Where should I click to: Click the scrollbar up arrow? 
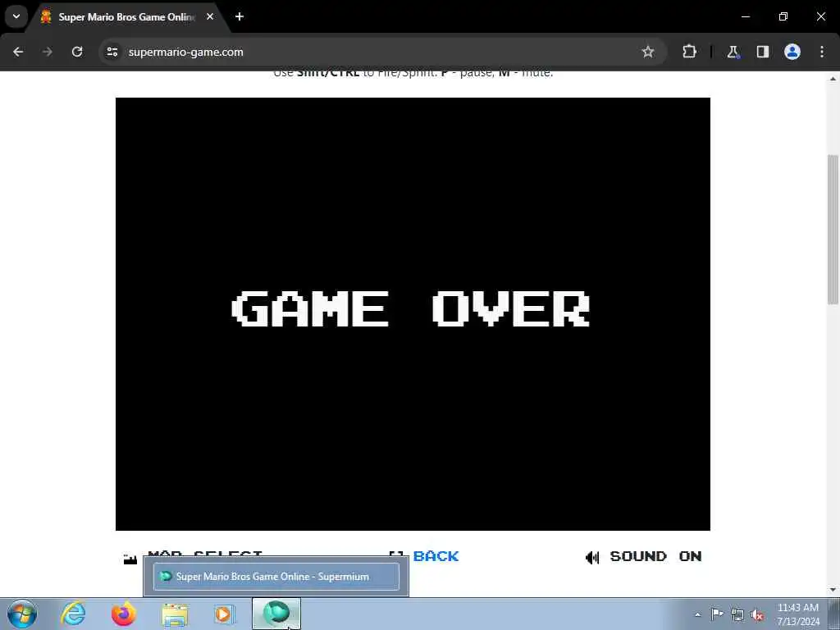(833, 79)
